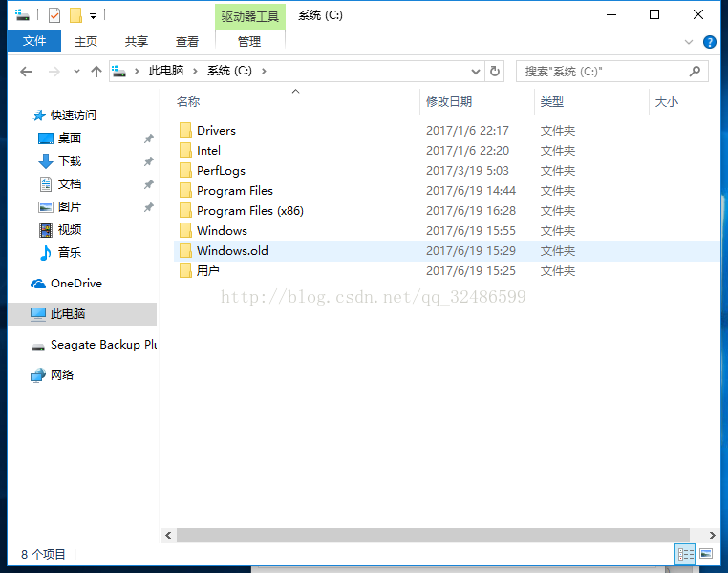
Task: Open 下载 in the navigation pane
Action: (69, 161)
